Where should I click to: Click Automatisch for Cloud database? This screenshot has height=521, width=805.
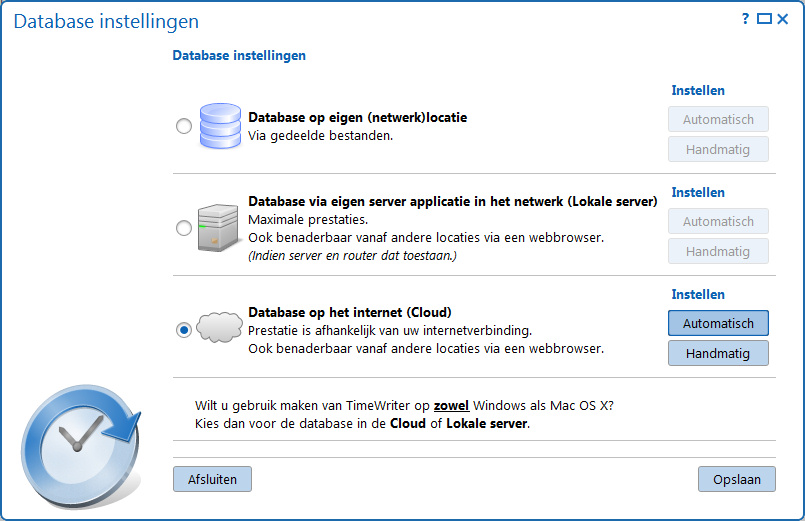pos(718,323)
